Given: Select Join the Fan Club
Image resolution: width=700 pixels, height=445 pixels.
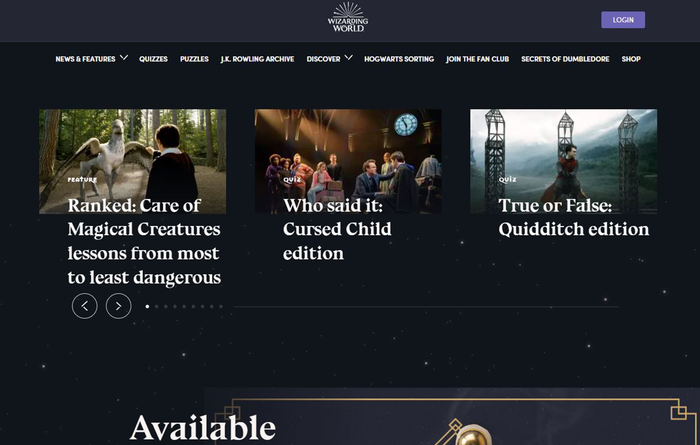Looking at the screenshot, I should click(x=477, y=59).
